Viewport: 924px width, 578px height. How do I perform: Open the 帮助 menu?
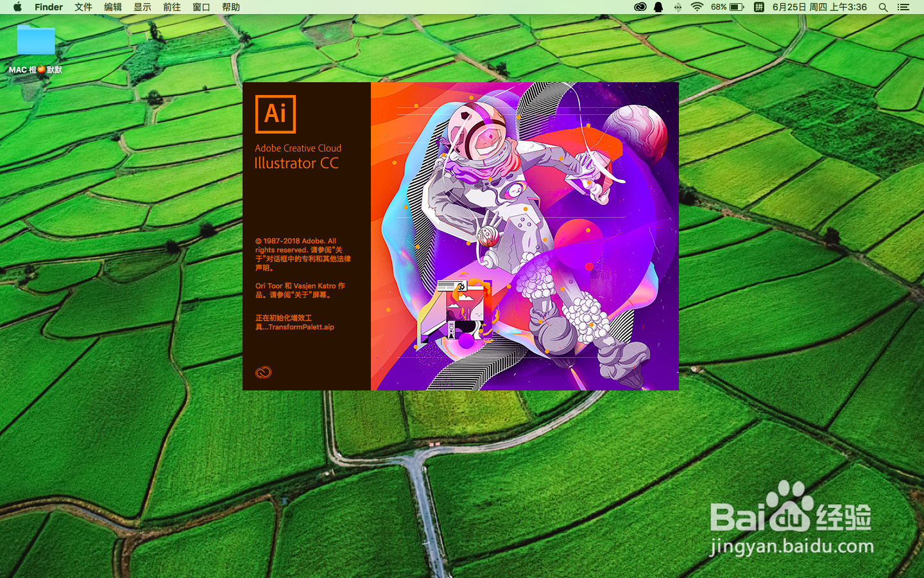231,7
